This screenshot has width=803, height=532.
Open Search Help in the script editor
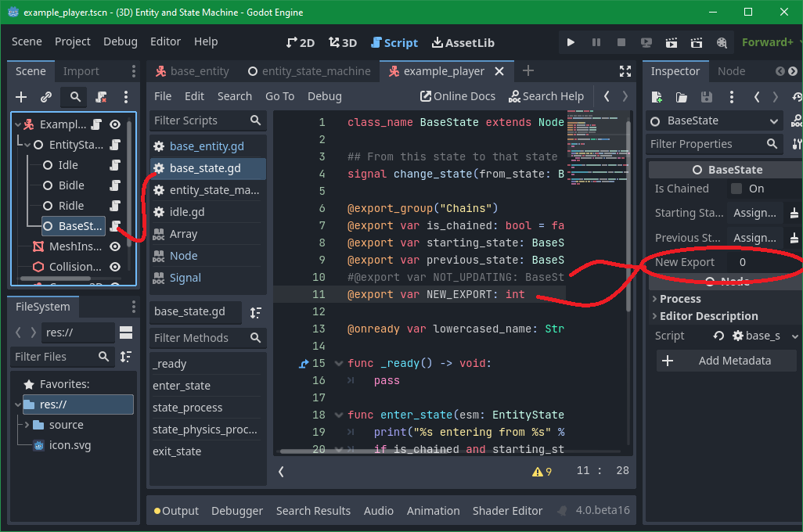click(x=546, y=95)
